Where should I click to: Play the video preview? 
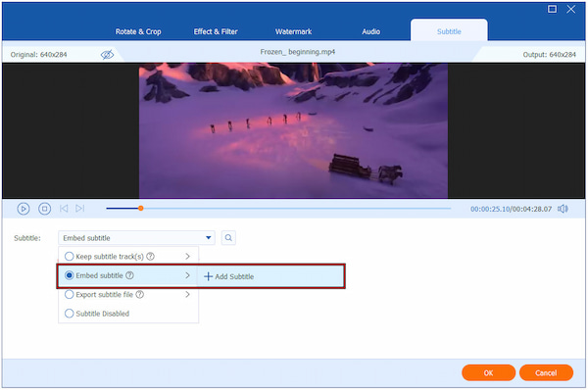(24, 209)
